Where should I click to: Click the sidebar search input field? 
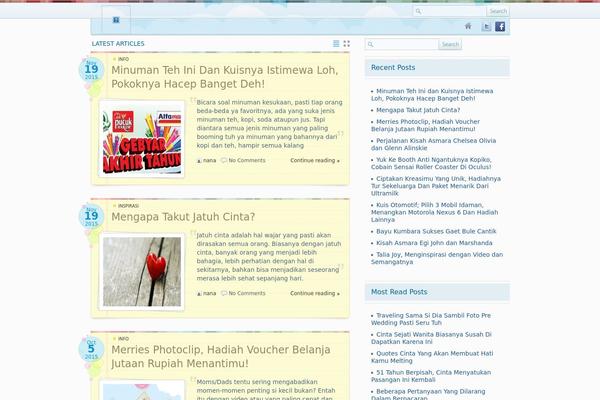pos(402,44)
